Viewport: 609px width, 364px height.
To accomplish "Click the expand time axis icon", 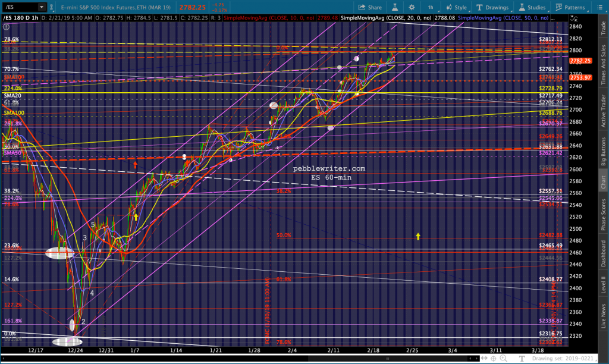I will point(485,358).
